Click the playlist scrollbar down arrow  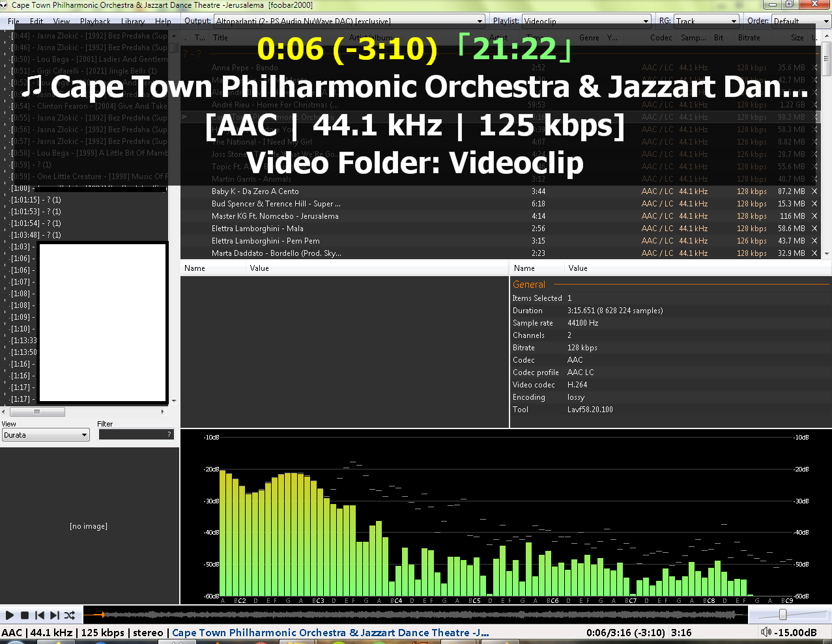(x=827, y=254)
